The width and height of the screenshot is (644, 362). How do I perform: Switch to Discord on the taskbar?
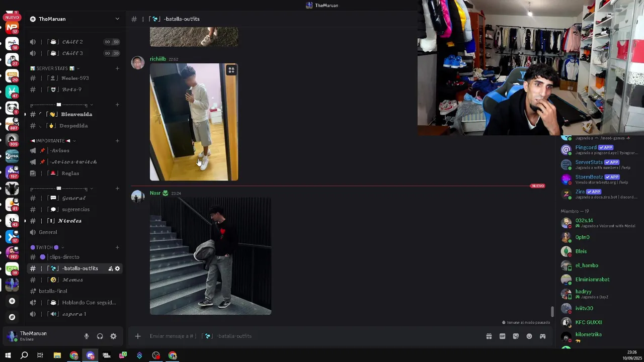91,355
